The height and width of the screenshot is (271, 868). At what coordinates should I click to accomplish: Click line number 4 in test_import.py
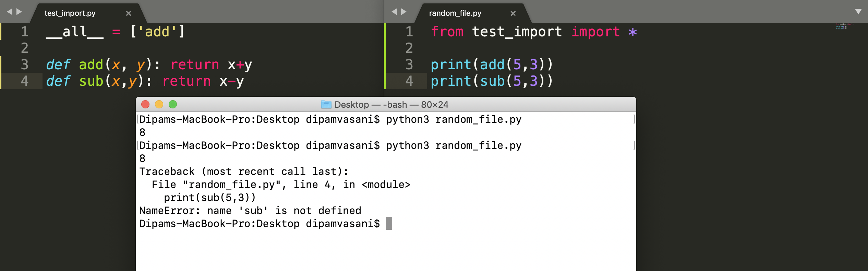[24, 81]
